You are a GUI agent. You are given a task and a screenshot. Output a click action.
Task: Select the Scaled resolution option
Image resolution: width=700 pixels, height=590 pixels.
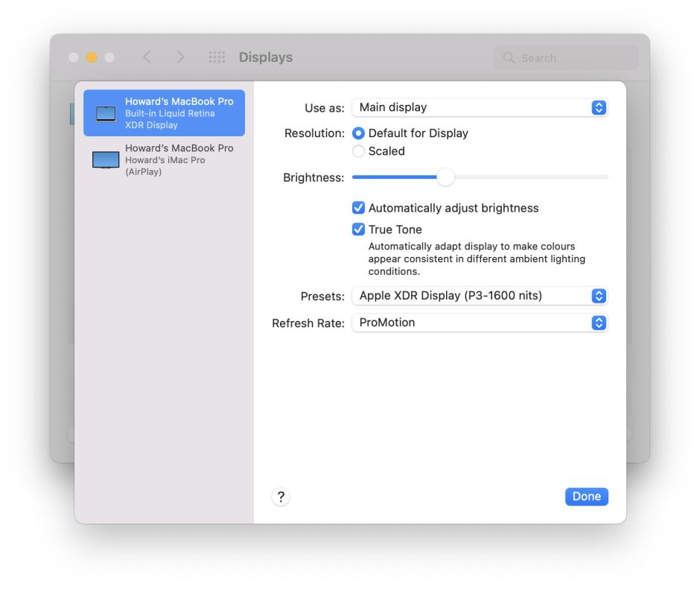pos(359,151)
